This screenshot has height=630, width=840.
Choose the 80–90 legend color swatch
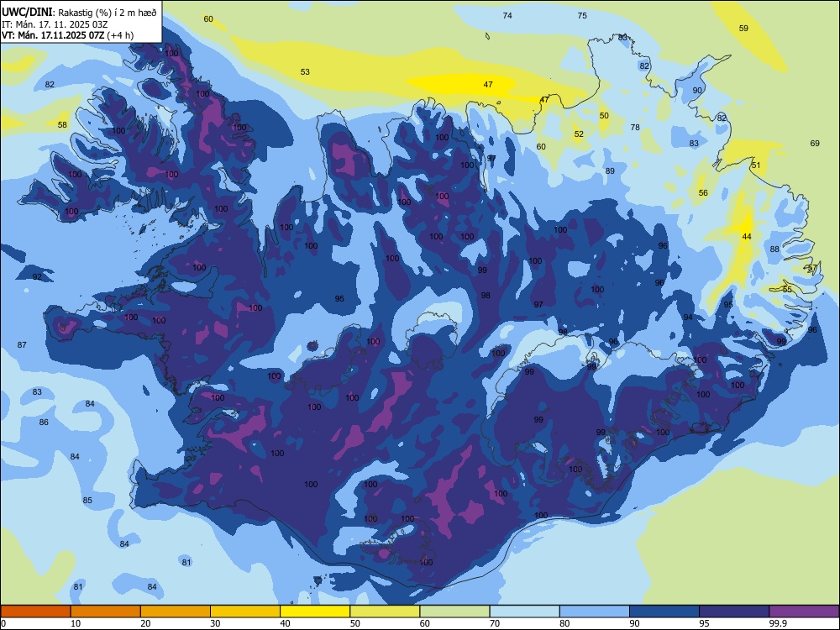(x=595, y=612)
